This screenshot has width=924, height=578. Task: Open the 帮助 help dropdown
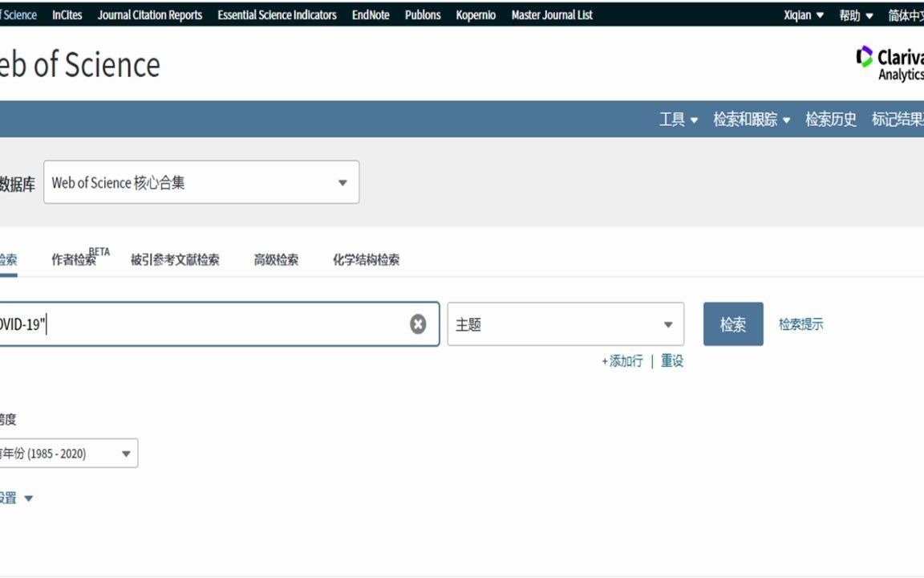coord(857,15)
